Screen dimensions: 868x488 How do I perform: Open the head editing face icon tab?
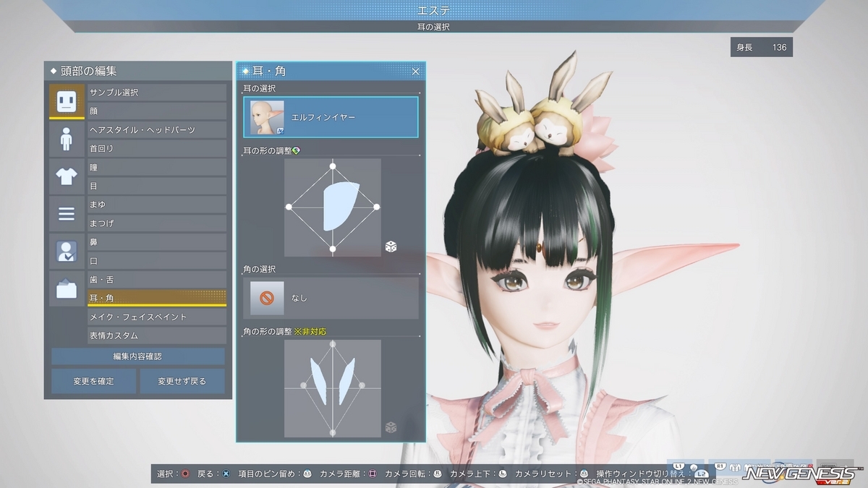(x=66, y=100)
